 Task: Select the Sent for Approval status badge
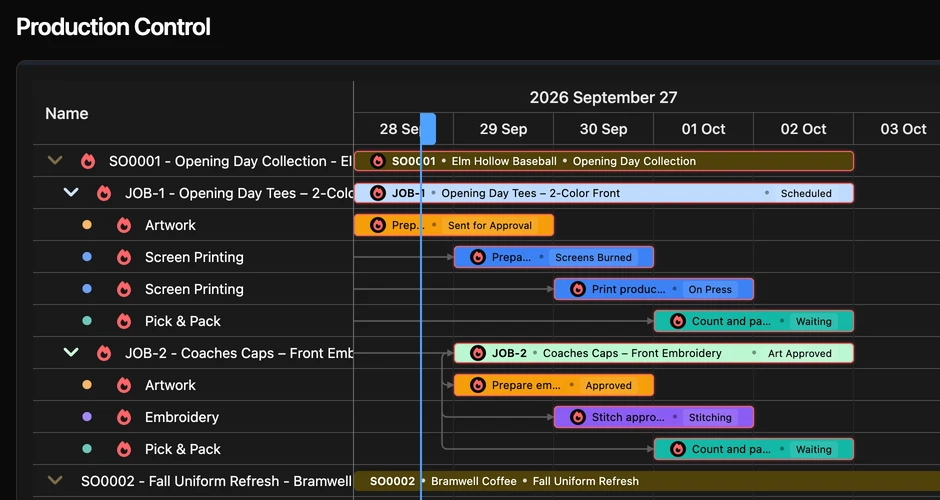[490, 225]
